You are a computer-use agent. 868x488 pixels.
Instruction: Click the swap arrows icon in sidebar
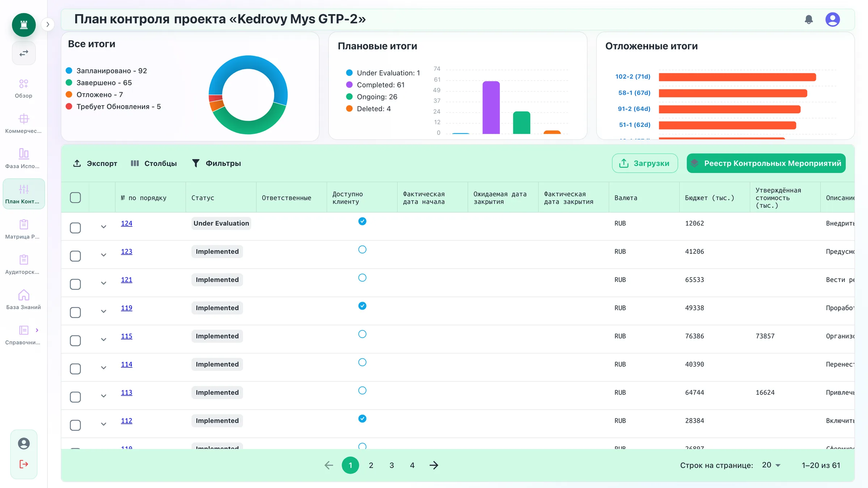24,53
